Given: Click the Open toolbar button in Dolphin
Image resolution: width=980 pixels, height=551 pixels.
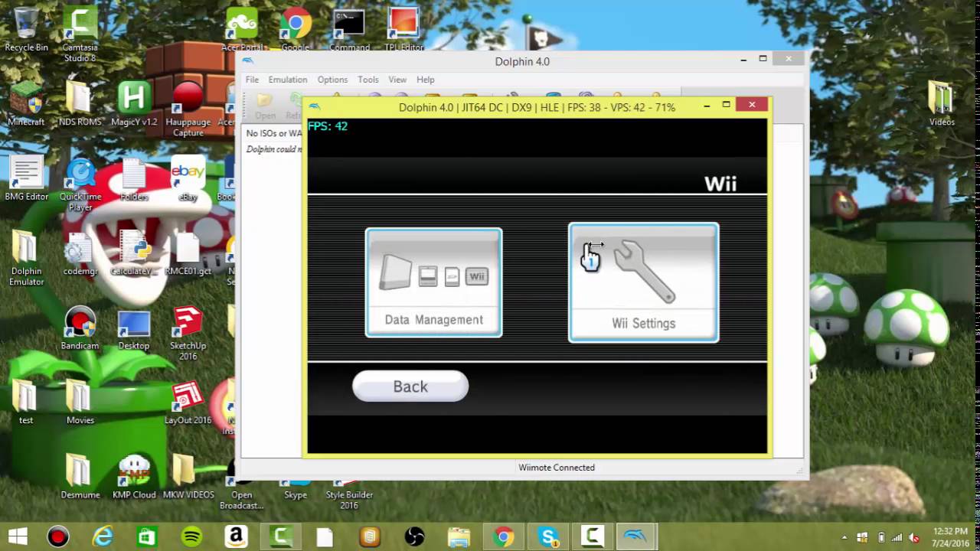Looking at the screenshot, I should coord(265,106).
